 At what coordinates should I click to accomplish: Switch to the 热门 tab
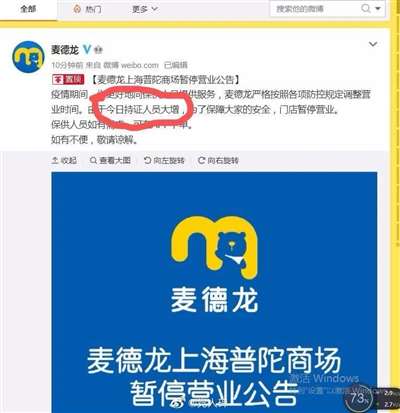click(x=88, y=9)
